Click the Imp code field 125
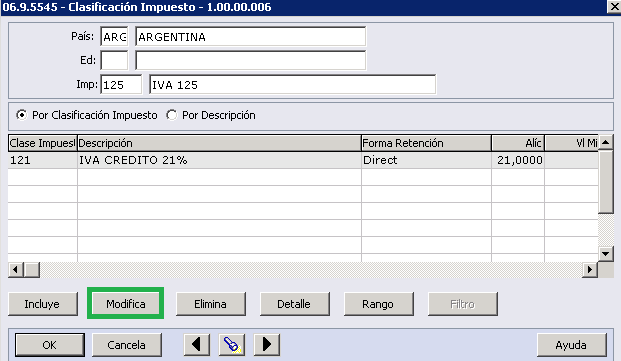This screenshot has width=621, height=361. pyautogui.click(x=121, y=85)
